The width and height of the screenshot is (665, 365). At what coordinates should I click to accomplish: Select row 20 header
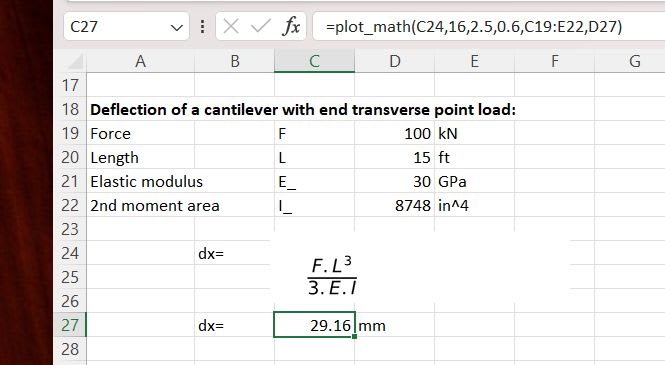70,157
